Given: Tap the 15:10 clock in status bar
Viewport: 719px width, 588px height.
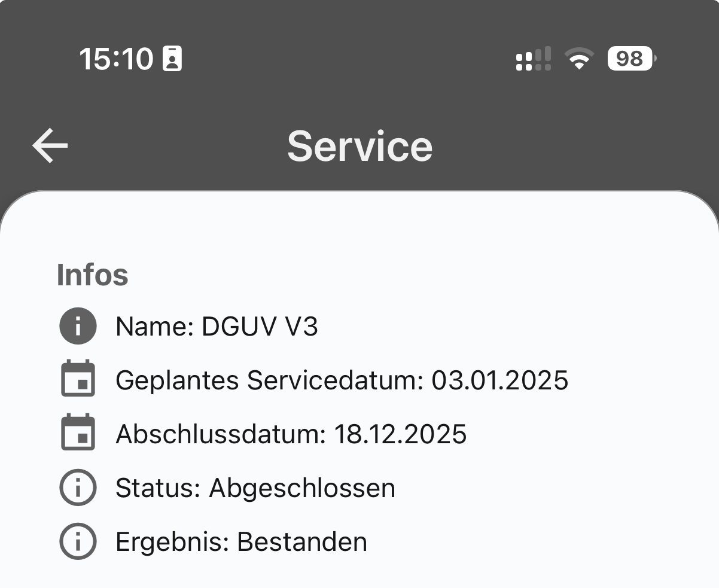Looking at the screenshot, I should pos(116,59).
